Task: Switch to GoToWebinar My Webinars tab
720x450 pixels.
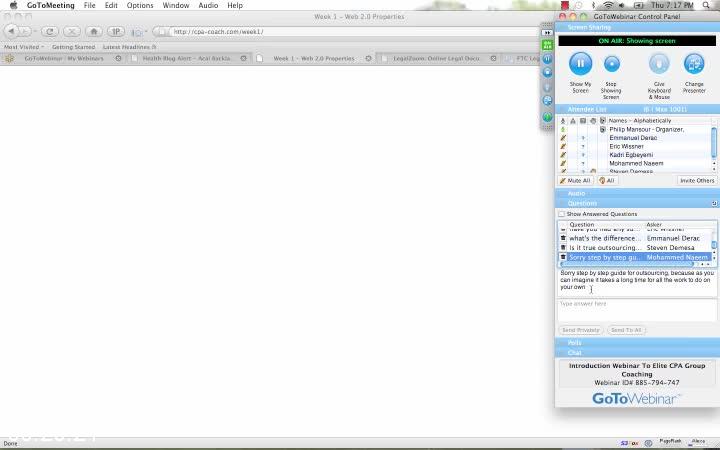Action: click(x=64, y=58)
